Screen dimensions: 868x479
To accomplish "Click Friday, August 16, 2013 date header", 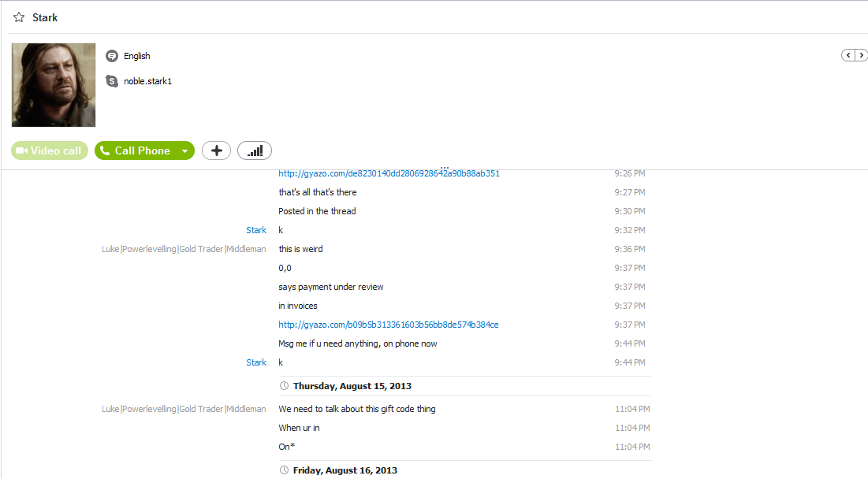I will (345, 470).
